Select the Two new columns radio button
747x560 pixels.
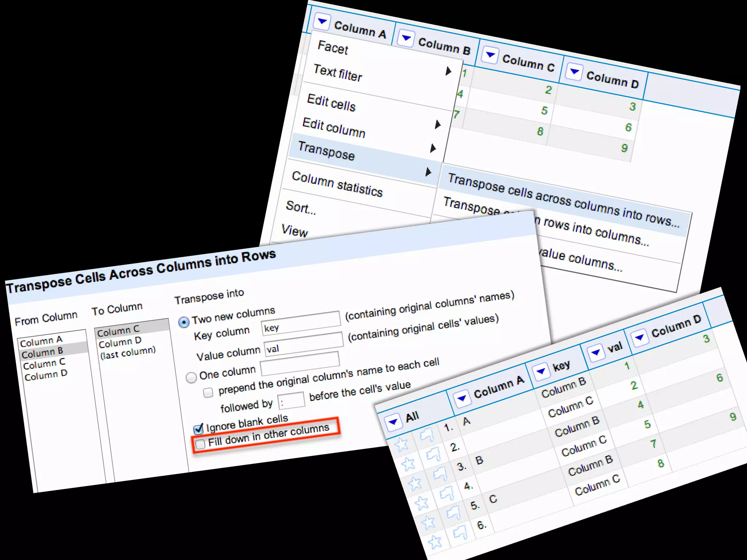coord(184,322)
